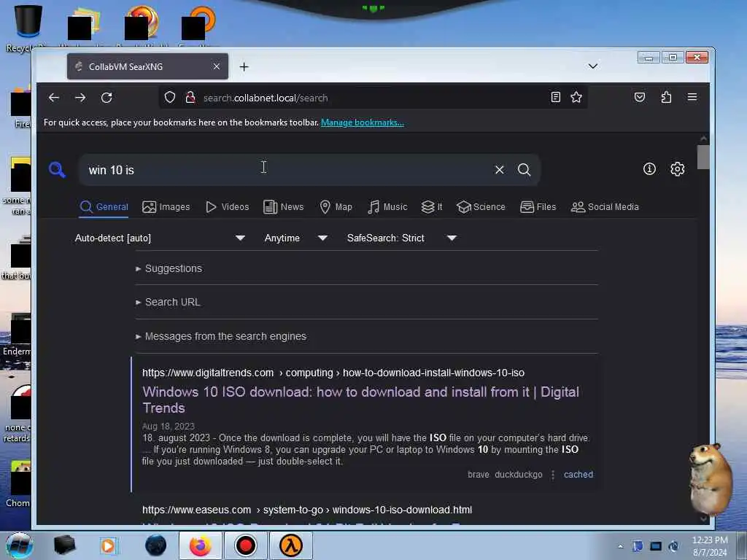Open the Firefox extensions puzzle icon
The height and width of the screenshot is (560, 747).
[x=666, y=98]
